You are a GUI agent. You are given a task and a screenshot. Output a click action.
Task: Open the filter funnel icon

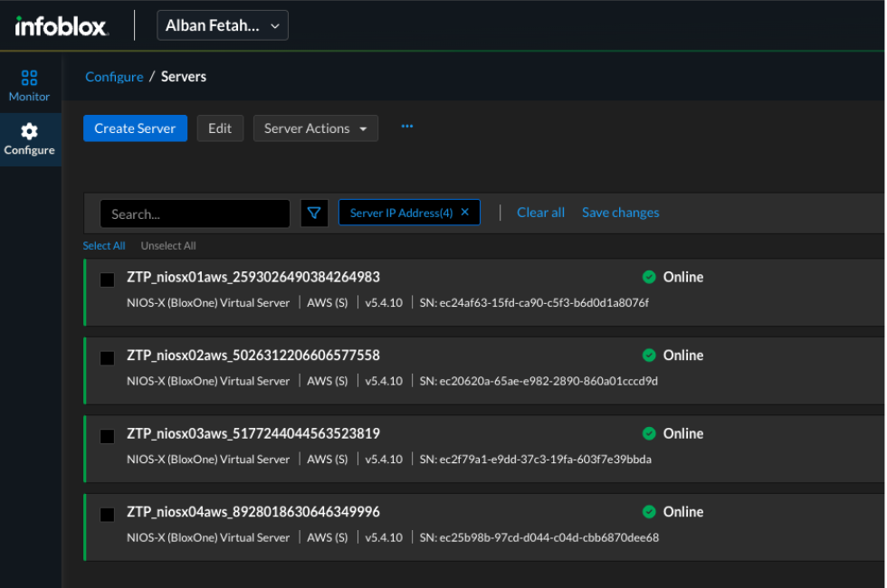tap(314, 213)
